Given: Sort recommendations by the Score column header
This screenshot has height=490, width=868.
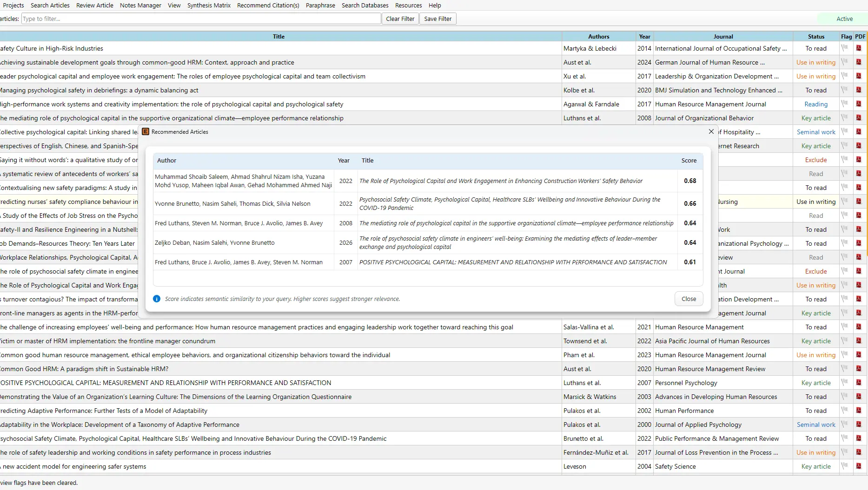Looking at the screenshot, I should click(x=689, y=160).
